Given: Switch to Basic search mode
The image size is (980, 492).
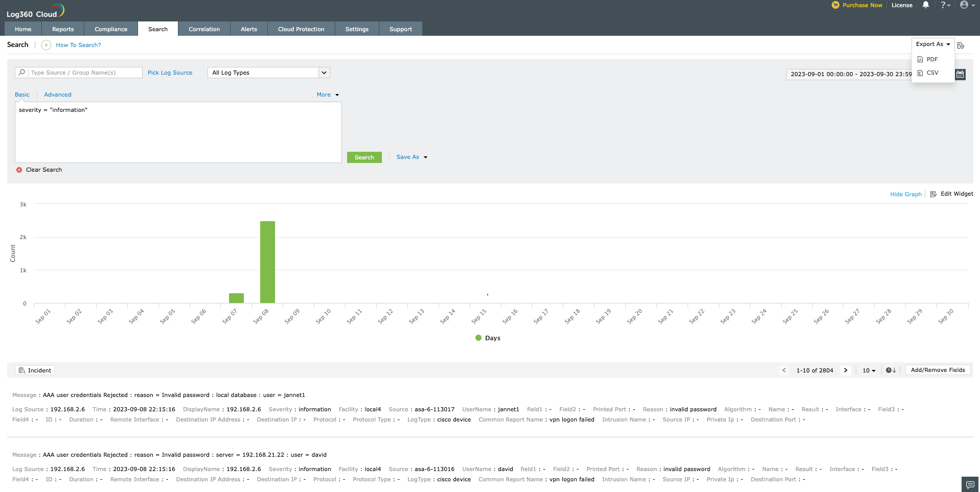Looking at the screenshot, I should (22, 95).
